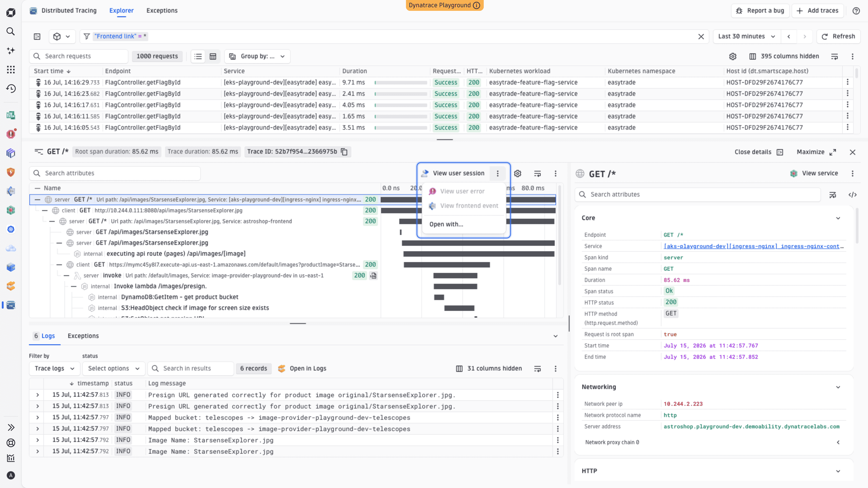Open the Group by dropdown
Viewport: 868px width, 488px height.
coord(257,56)
